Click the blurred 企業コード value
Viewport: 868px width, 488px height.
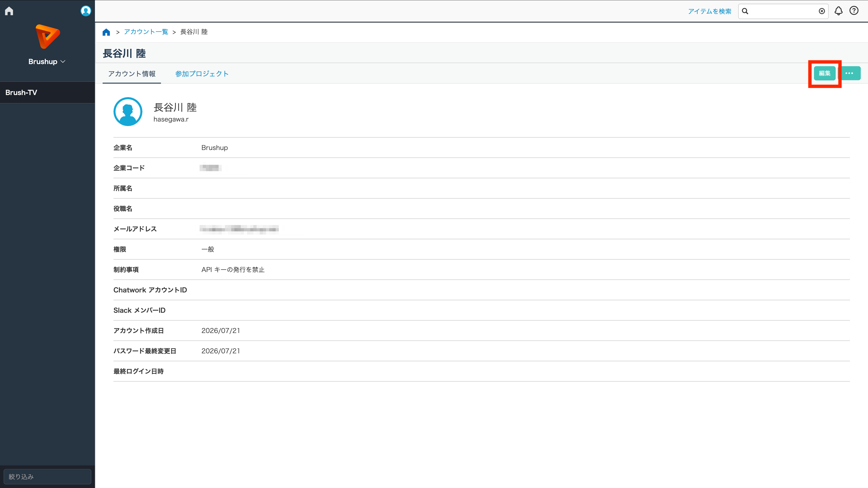point(211,168)
